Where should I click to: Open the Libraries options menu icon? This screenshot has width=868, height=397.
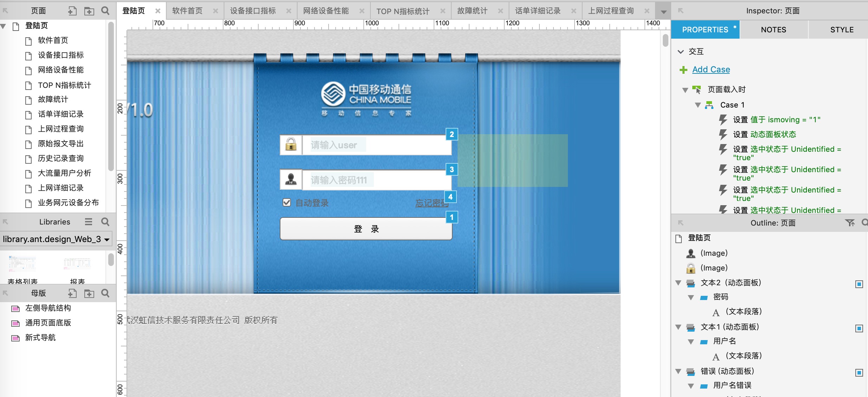(x=89, y=222)
